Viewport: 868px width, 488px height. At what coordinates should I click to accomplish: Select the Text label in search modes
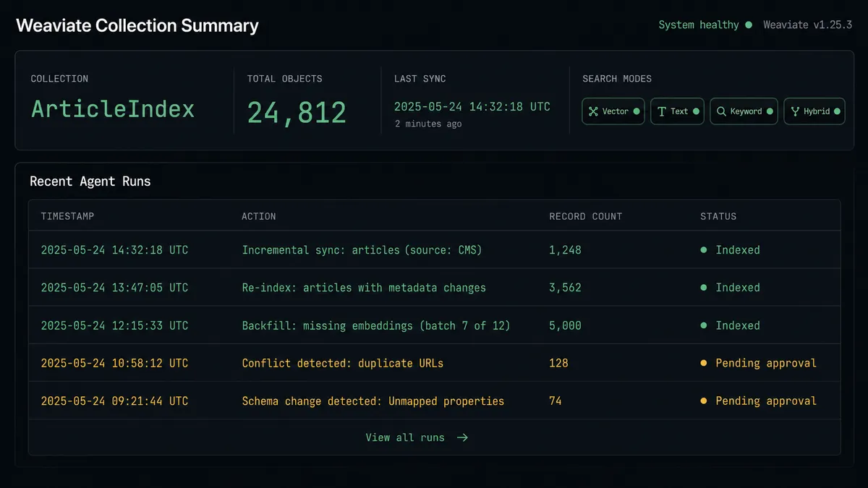[679, 111]
